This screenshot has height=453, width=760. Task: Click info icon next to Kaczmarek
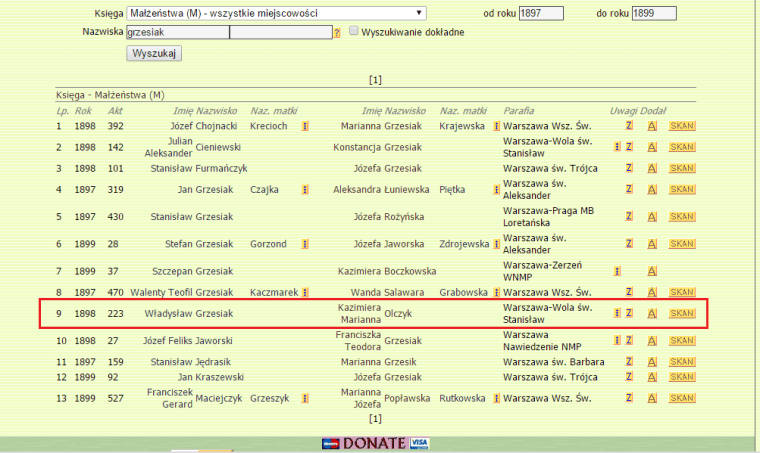tap(304, 292)
